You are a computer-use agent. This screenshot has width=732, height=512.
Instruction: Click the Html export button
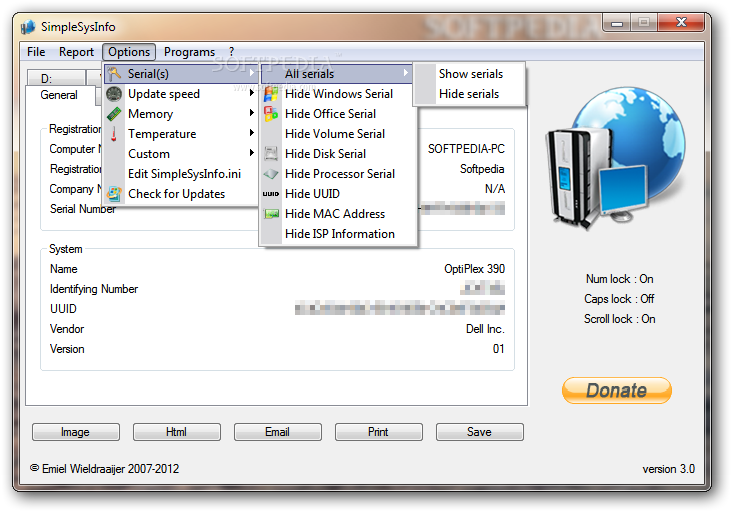(176, 432)
